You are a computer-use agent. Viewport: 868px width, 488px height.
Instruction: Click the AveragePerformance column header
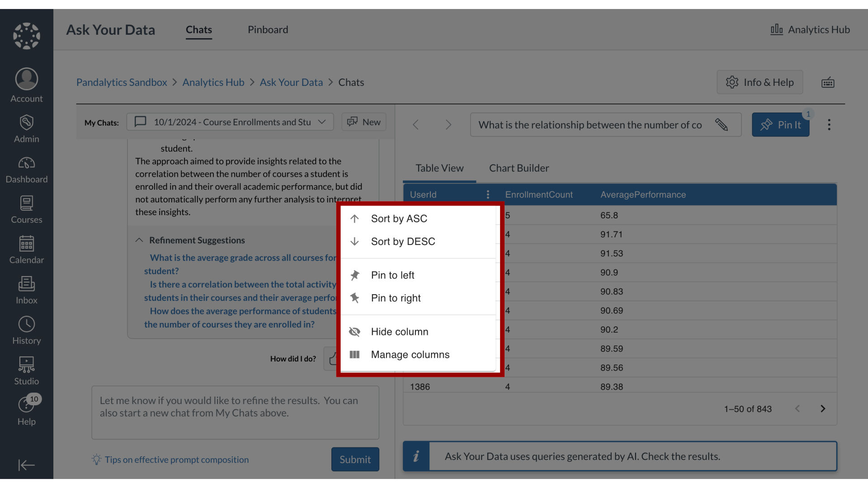click(x=643, y=195)
